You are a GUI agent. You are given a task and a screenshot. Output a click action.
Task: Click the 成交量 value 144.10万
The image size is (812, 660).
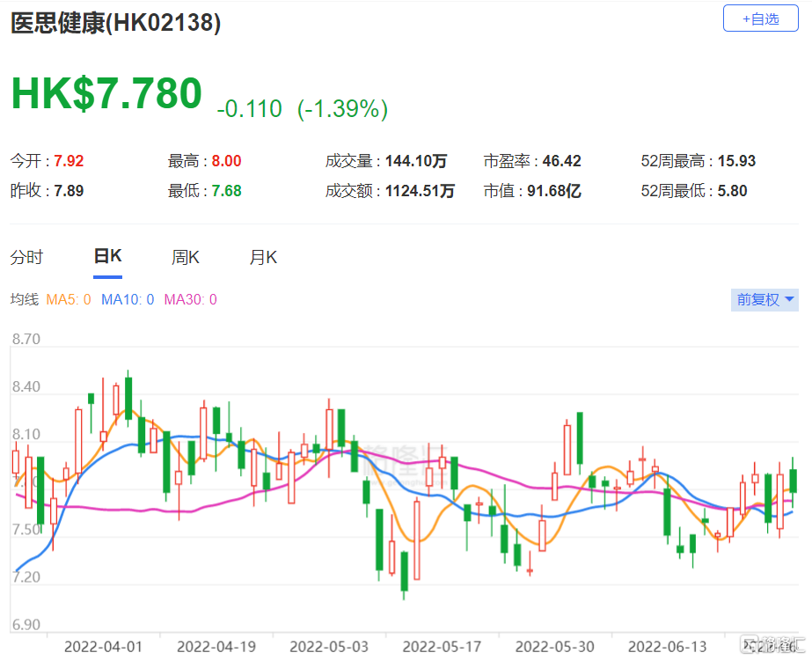(416, 161)
